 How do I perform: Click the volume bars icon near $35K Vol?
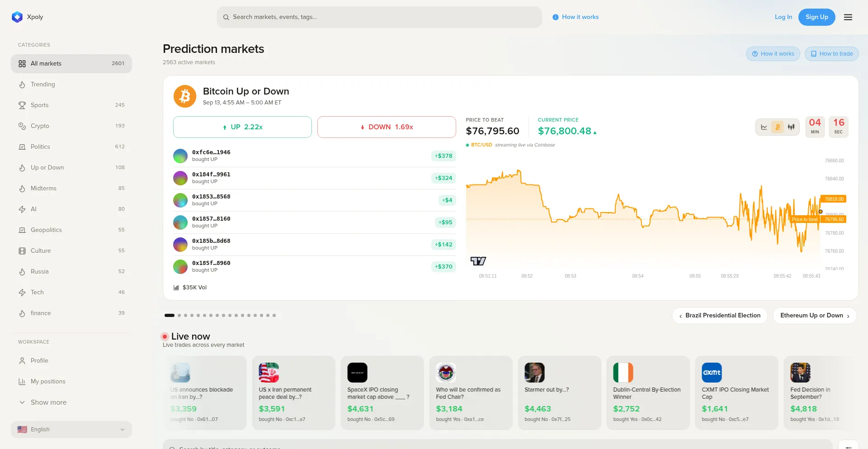coord(176,288)
